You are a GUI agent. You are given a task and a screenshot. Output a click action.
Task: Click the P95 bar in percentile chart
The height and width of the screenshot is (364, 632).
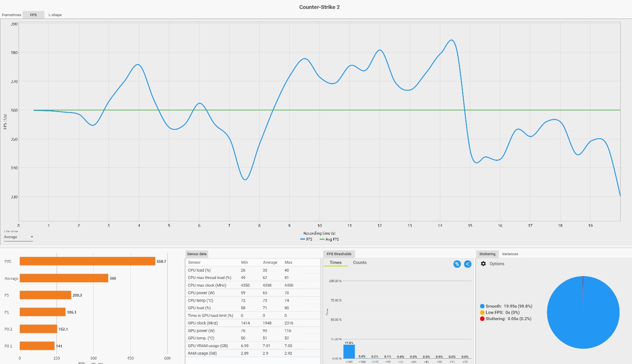[x=88, y=261]
